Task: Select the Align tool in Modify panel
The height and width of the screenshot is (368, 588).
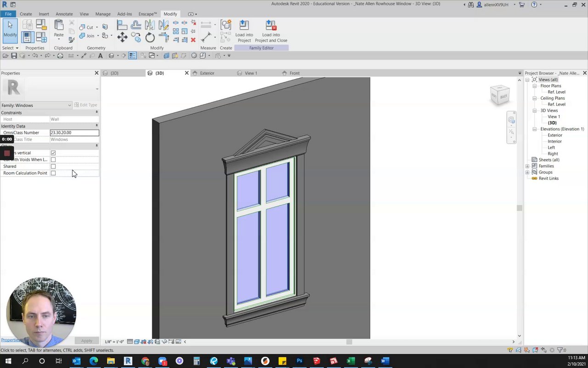Action: (x=122, y=25)
